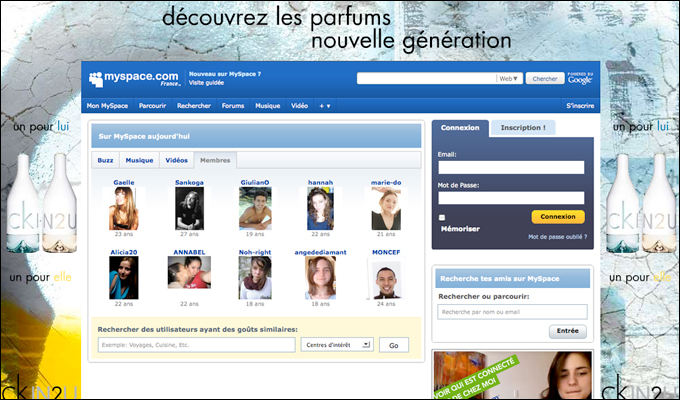Viewport: 680px width, 400px height.
Task: Click the MONCEF member name link
Action: pos(386,252)
